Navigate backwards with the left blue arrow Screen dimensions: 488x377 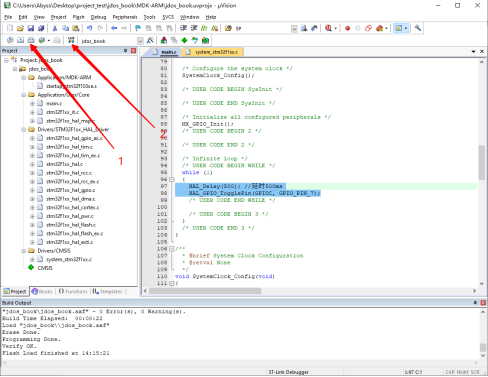(x=114, y=28)
